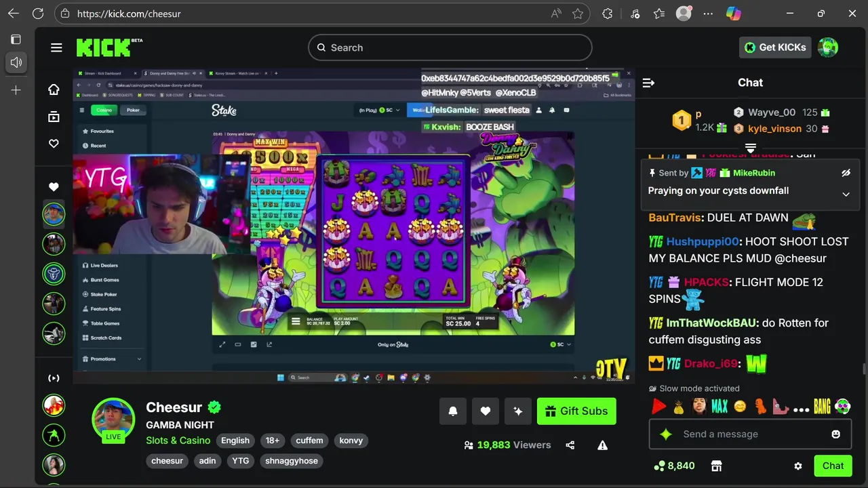The height and width of the screenshot is (488, 868).
Task: Open a new vertical tab with plus
Action: tap(16, 89)
